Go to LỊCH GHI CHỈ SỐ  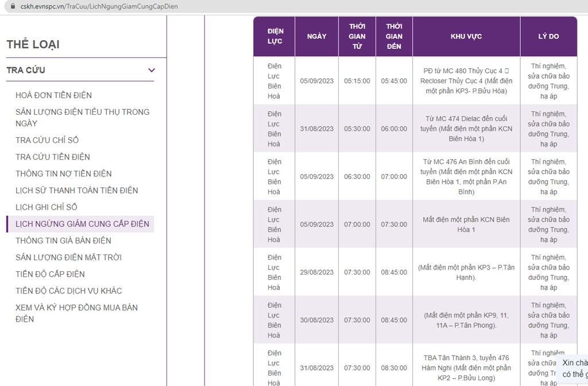point(46,207)
